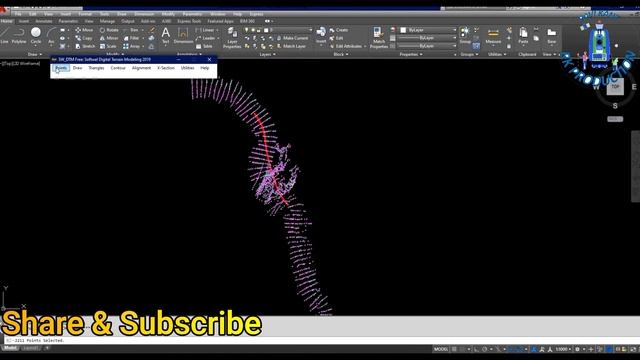Open Draw menu in SW_DTM window
The image size is (640, 360).
[77, 68]
